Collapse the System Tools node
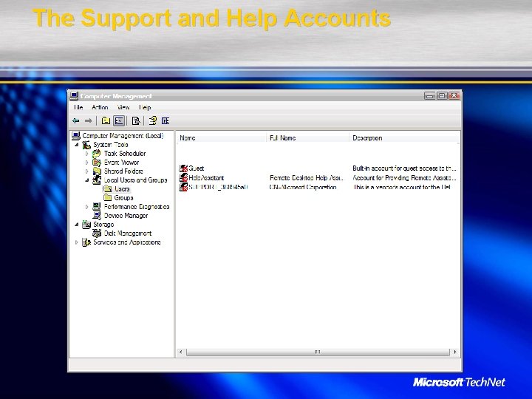Screen dimensions: 532x399 point(77,145)
